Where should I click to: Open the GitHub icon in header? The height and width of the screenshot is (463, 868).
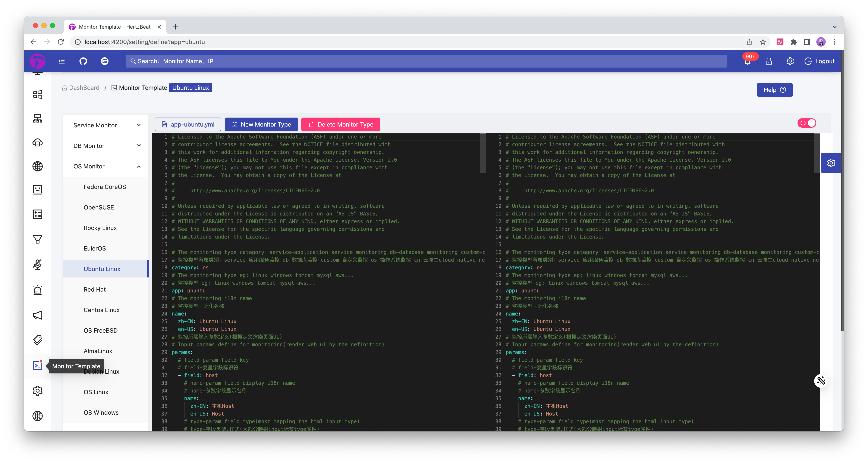coord(83,61)
